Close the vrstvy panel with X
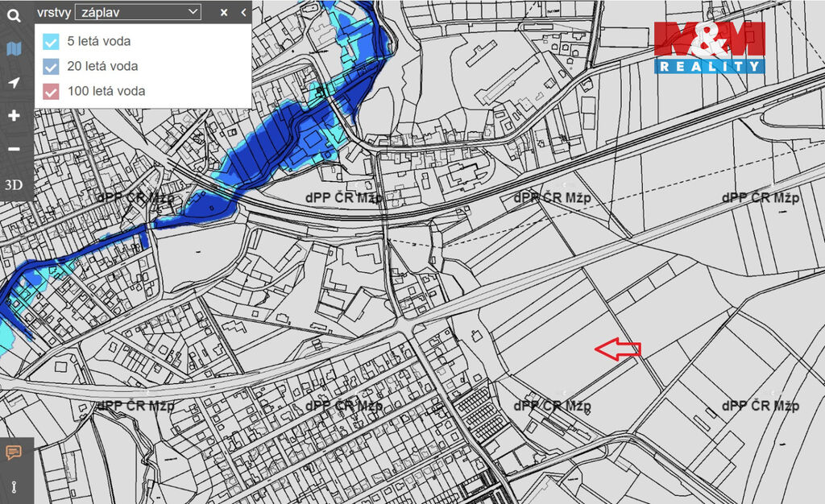The width and height of the screenshot is (825, 504). click(224, 12)
